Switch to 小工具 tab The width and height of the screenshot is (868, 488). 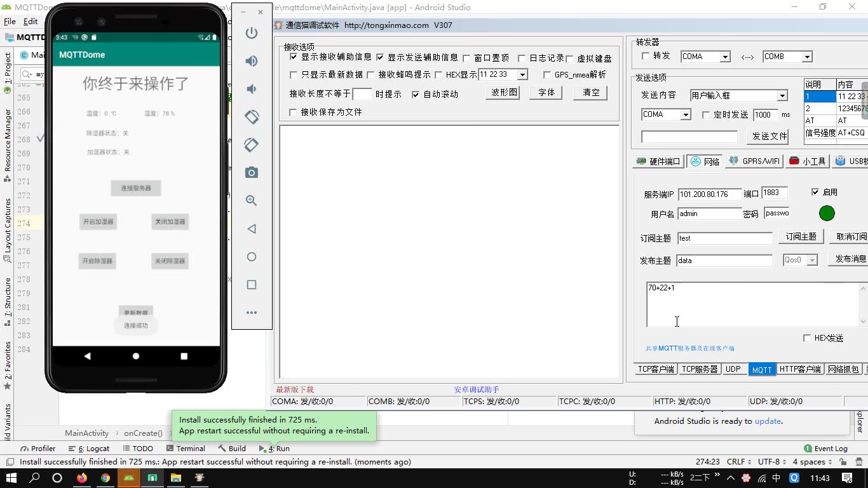[x=808, y=161]
